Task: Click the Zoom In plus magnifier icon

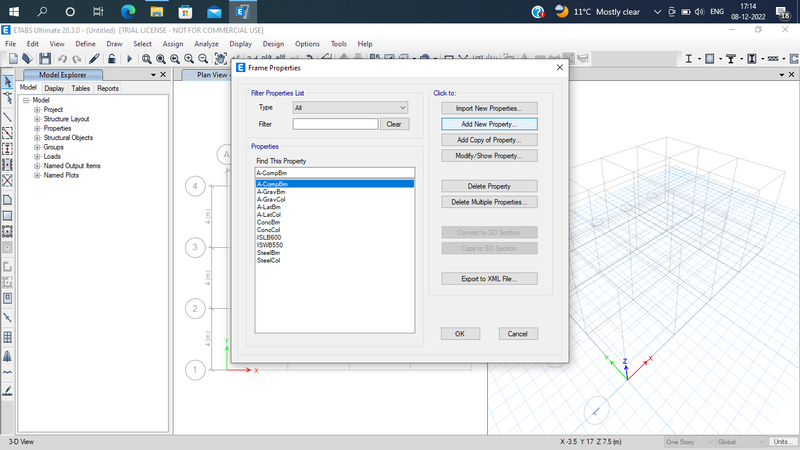Action: (189, 59)
